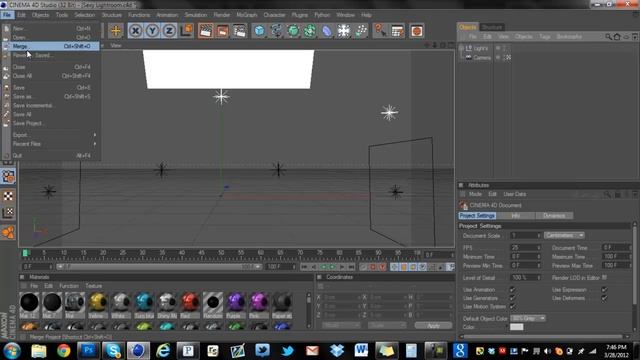
Task: Open the Edit Render Settings icon
Action: click(240, 31)
